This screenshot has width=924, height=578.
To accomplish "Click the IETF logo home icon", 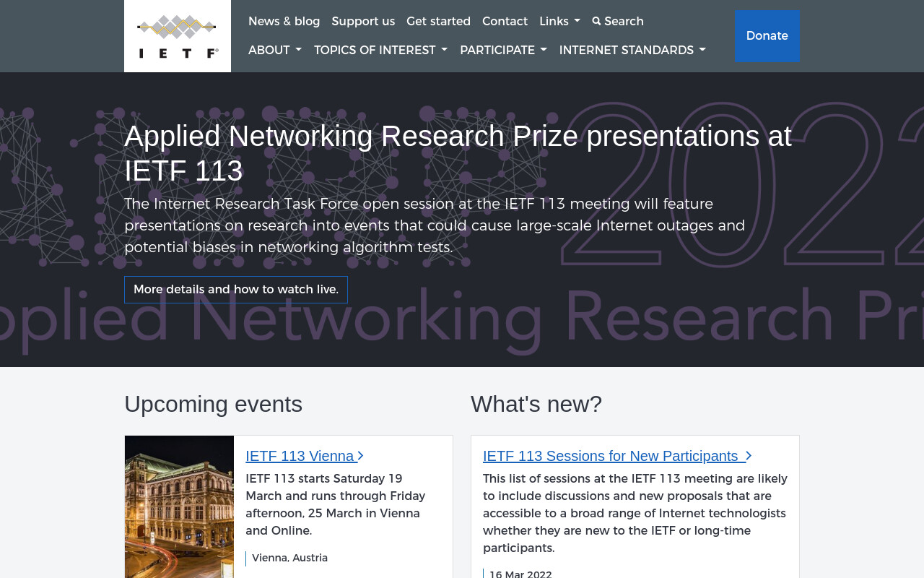I will pos(178,36).
